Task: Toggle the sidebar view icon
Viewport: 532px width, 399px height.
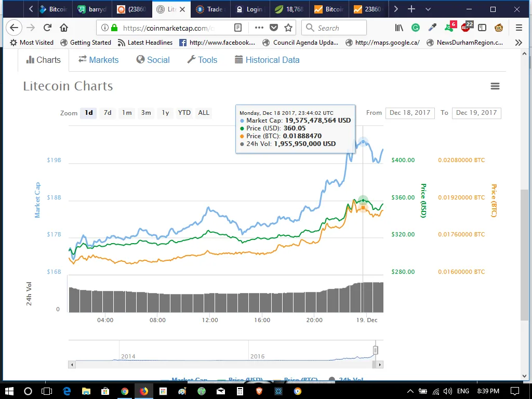Action: click(482, 28)
